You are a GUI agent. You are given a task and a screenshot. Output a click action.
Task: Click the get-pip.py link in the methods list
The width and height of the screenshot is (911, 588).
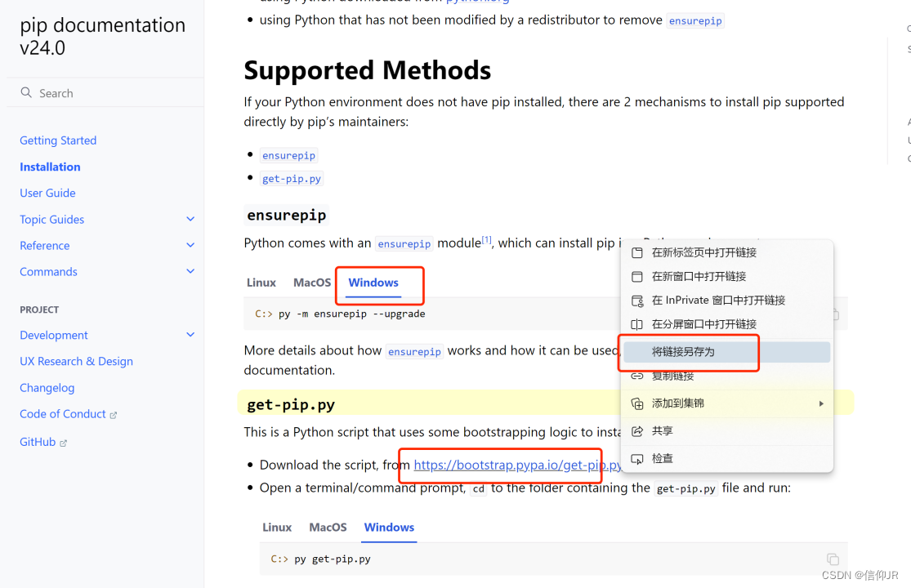tap(292, 179)
